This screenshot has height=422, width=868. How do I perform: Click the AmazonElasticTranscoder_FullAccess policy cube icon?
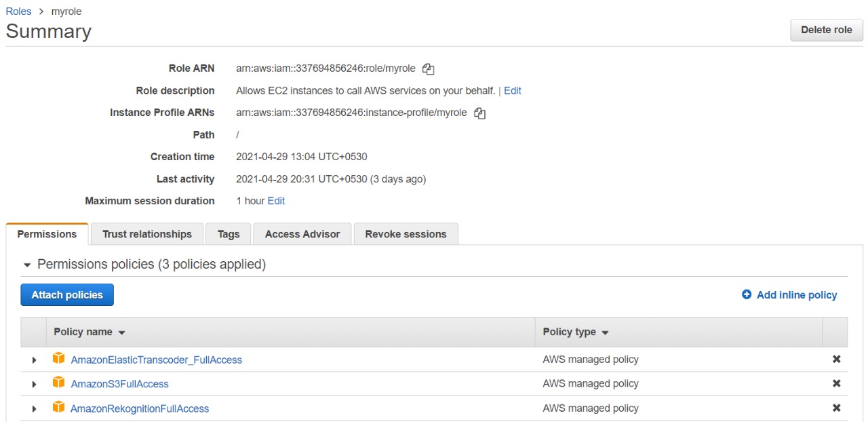(x=59, y=359)
